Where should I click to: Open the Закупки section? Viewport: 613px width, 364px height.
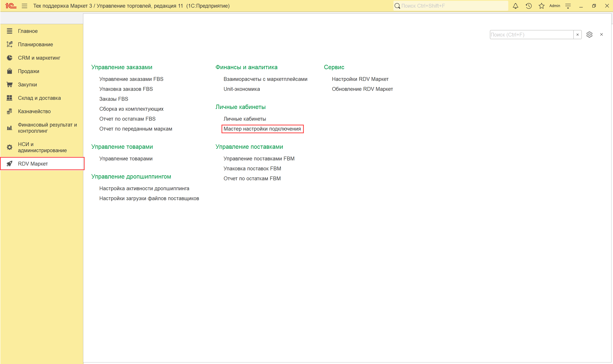(27, 85)
